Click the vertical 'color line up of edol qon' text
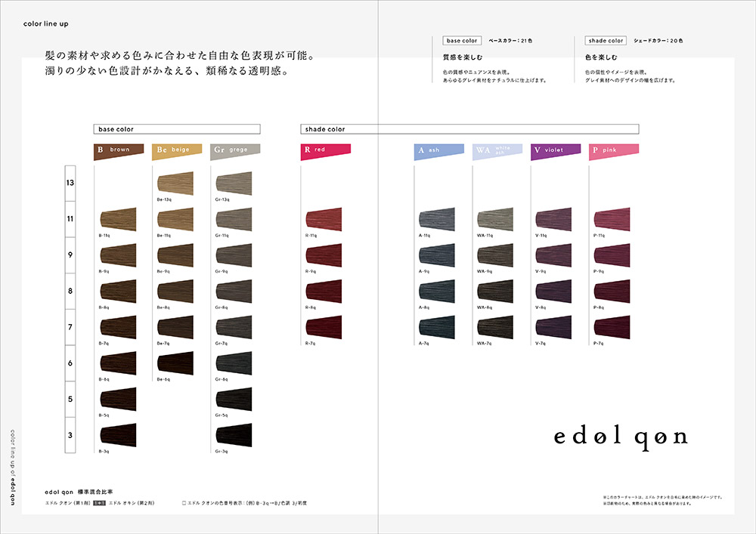Screen dimensions: 756x534 click(13, 468)
